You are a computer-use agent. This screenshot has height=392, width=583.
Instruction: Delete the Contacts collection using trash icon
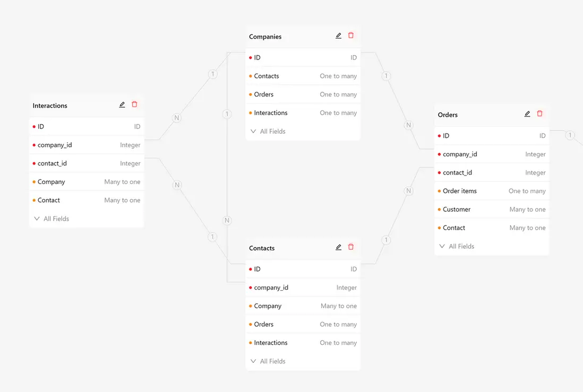click(350, 247)
